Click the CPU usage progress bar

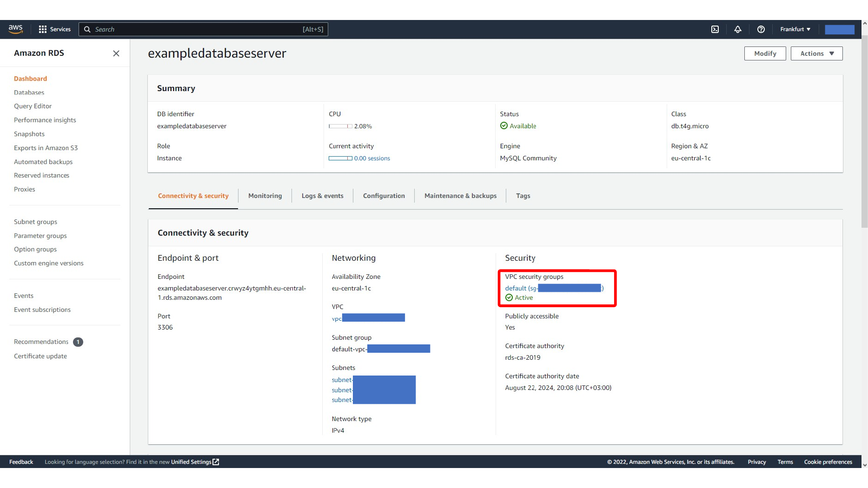340,126
